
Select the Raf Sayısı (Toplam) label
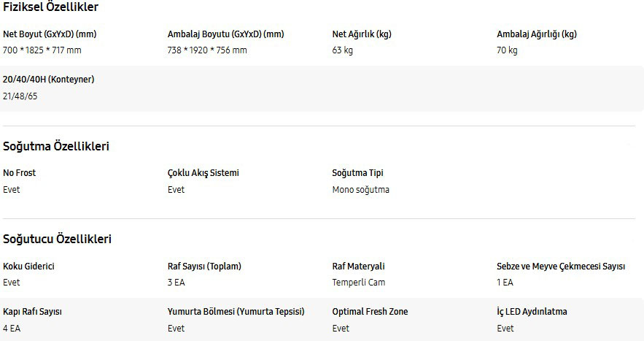[x=204, y=266]
